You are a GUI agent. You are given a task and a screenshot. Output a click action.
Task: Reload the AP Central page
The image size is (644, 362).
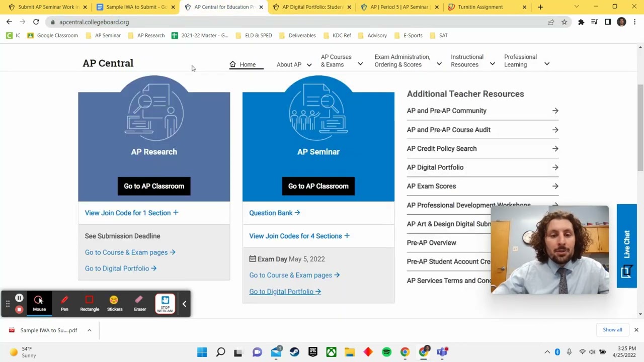(x=36, y=22)
